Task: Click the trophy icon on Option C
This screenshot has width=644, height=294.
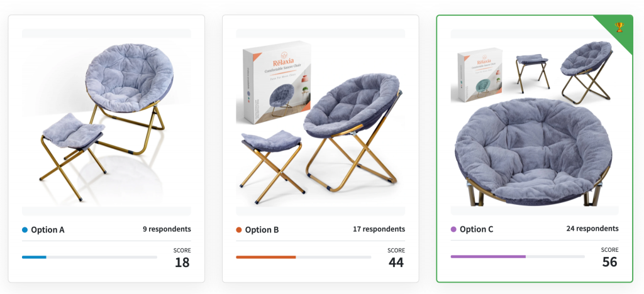Action: (x=619, y=28)
